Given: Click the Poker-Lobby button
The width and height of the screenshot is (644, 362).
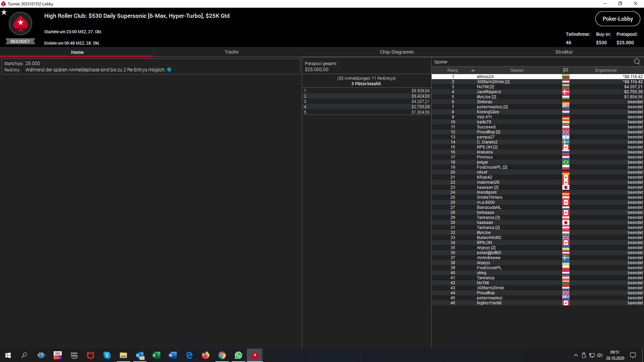Looking at the screenshot, I should tap(618, 19).
